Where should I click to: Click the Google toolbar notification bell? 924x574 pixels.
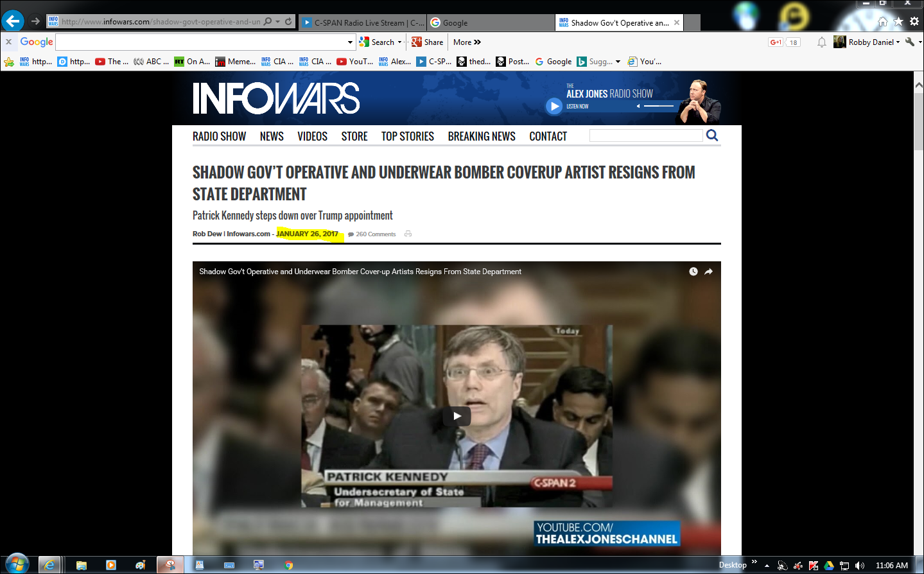click(822, 42)
